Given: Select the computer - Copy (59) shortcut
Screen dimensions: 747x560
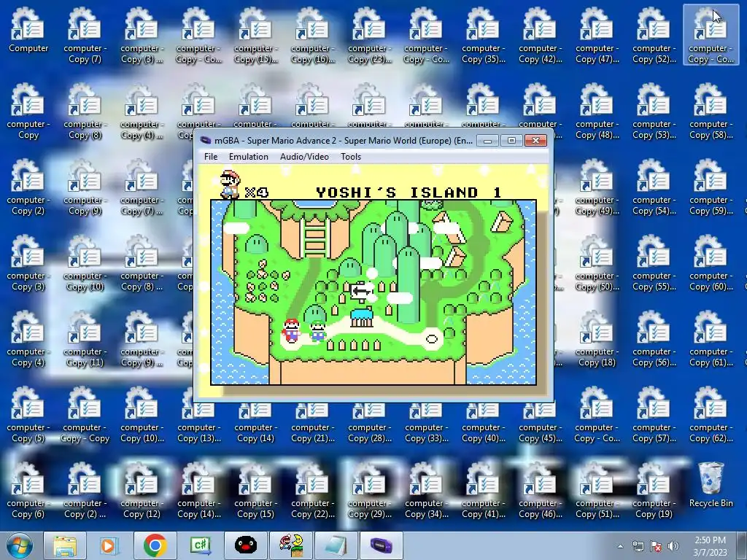Looking at the screenshot, I should coord(711,187).
